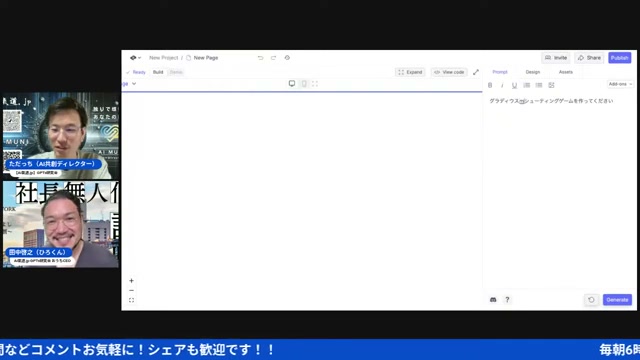Open the Add-ons dropdown

click(x=620, y=84)
